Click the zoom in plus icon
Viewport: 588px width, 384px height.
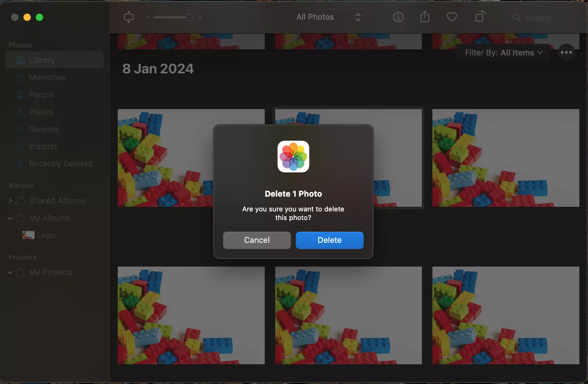tap(200, 17)
